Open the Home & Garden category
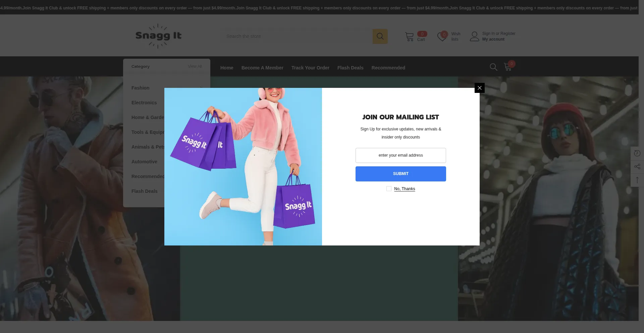The image size is (644, 333). click(148, 117)
